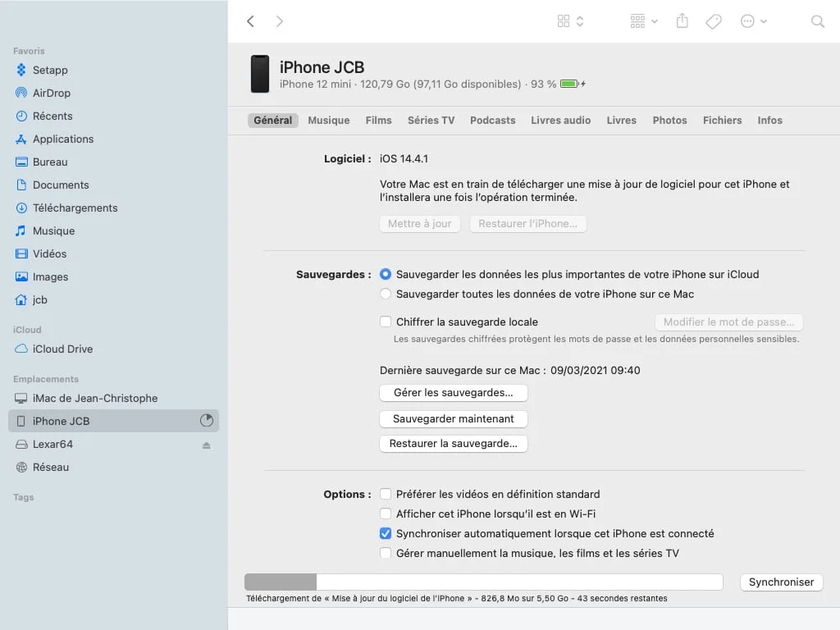Switch to the Fichiers tab
Screen dimensions: 840x630
722,121
